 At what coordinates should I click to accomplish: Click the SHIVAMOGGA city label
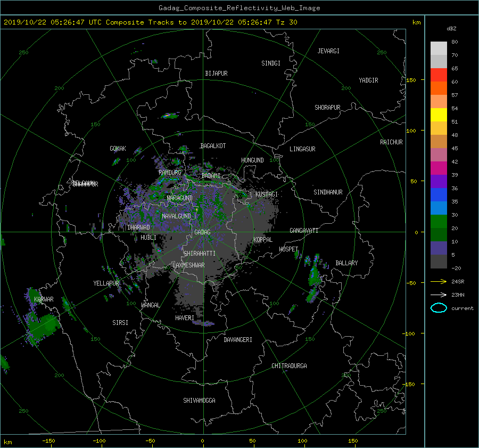(199, 400)
